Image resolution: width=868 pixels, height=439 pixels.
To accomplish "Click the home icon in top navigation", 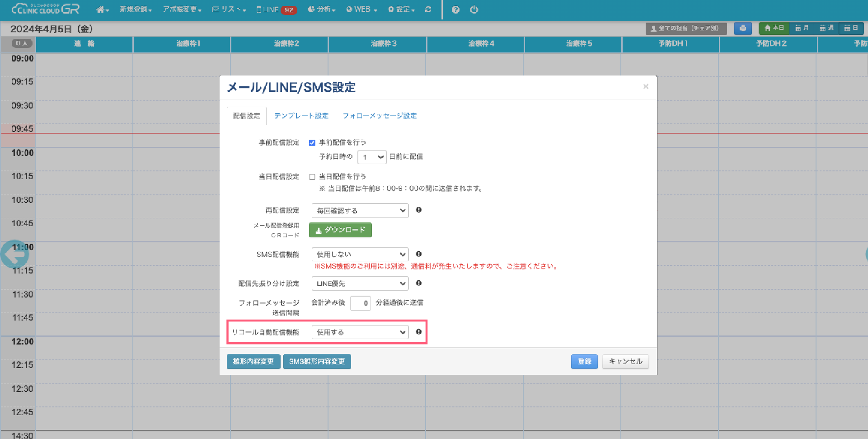I will click(x=102, y=9).
